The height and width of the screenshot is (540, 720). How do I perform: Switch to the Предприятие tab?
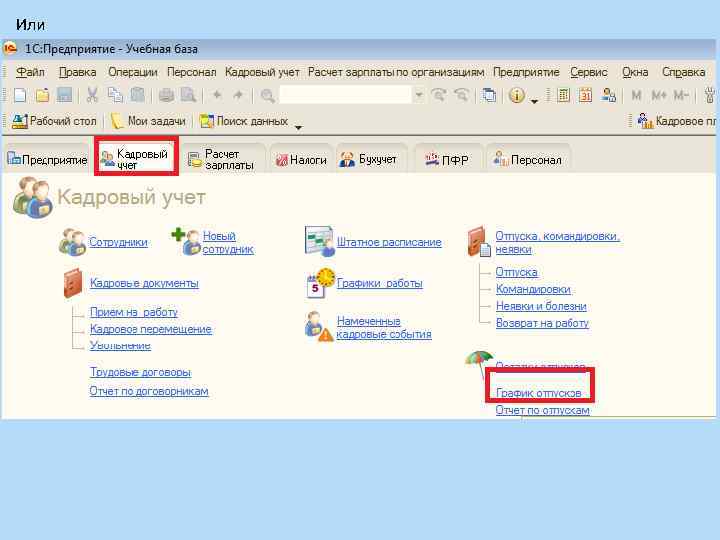pyautogui.click(x=47, y=159)
